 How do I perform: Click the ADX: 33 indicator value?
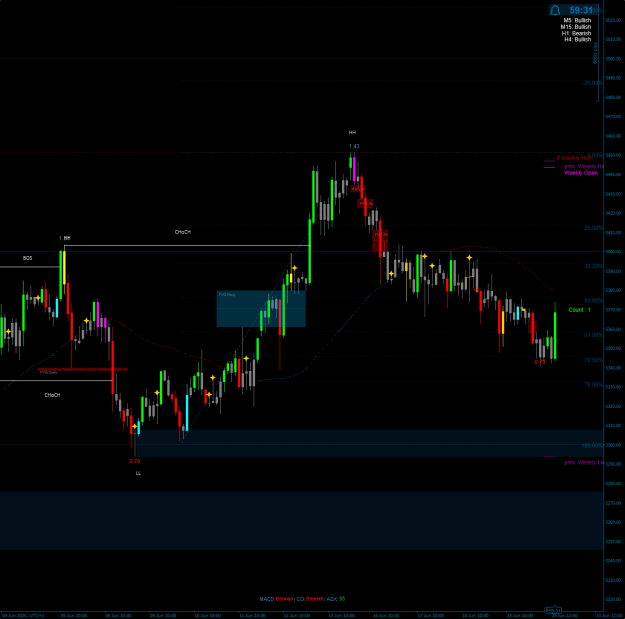336,599
